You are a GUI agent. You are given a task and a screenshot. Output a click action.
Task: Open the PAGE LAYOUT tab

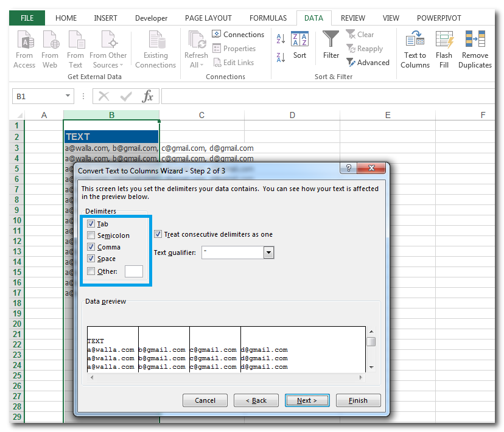coord(209,18)
